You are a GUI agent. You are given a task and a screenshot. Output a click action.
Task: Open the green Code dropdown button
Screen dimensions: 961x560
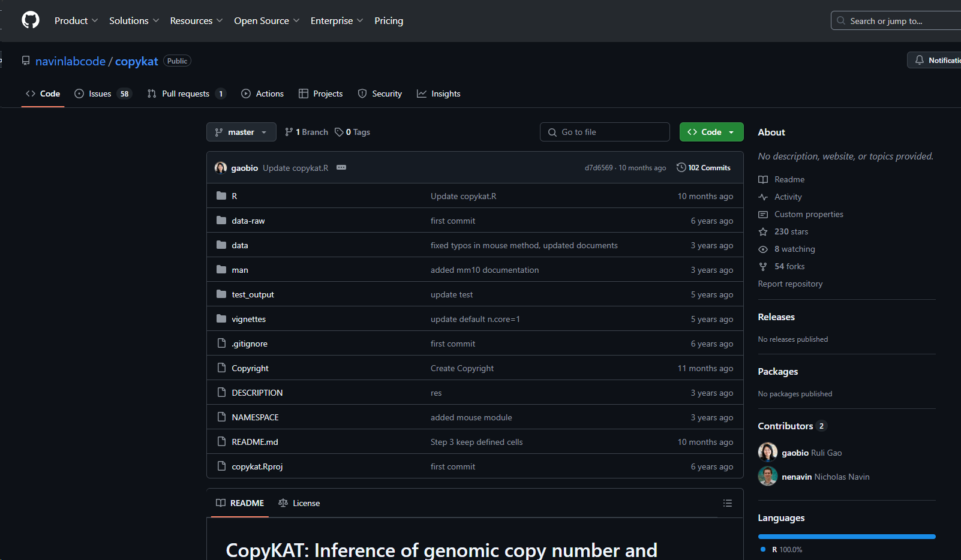[x=711, y=132]
